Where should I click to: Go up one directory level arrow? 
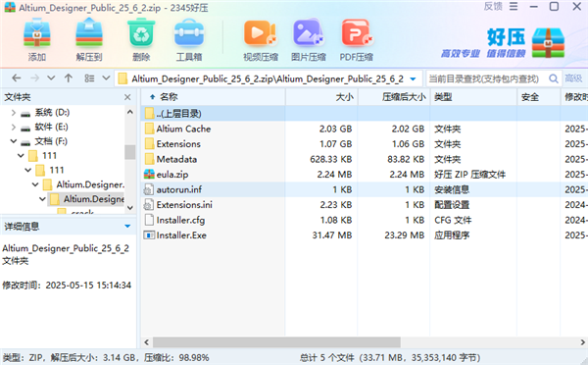69,78
